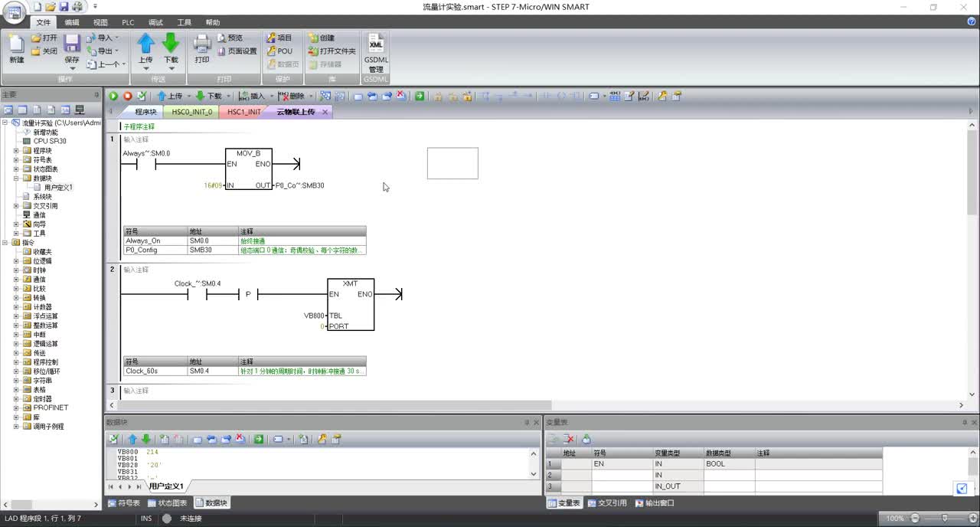The image size is (980, 527).
Task: Close the 云物联上传 tab
Action: (x=325, y=112)
